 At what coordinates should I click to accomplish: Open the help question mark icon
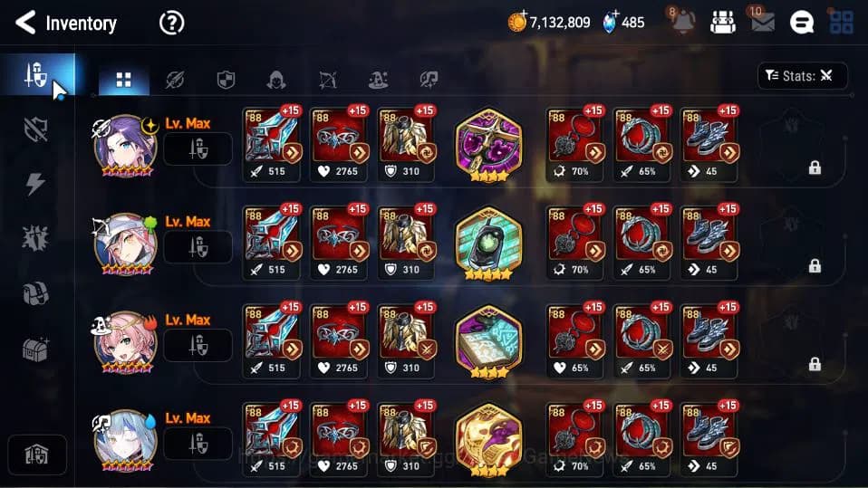(x=171, y=24)
